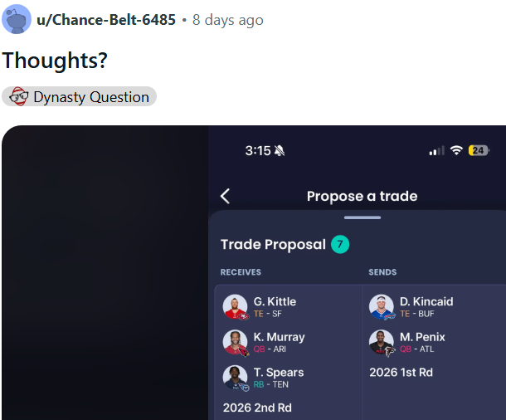The width and height of the screenshot is (506, 420).
Task: Click D. Kincaid's player headshot
Action: pyautogui.click(x=382, y=307)
